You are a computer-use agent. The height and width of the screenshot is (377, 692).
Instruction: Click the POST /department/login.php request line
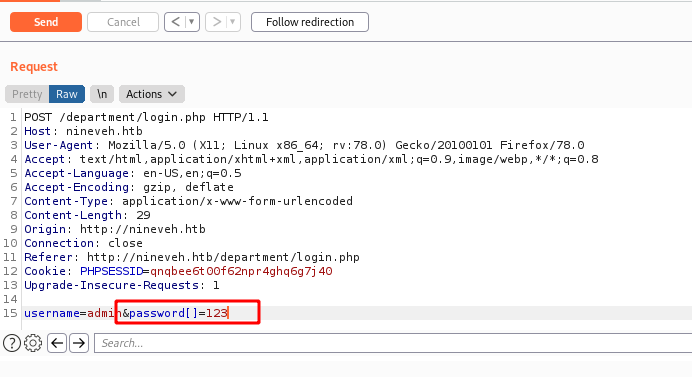point(146,117)
